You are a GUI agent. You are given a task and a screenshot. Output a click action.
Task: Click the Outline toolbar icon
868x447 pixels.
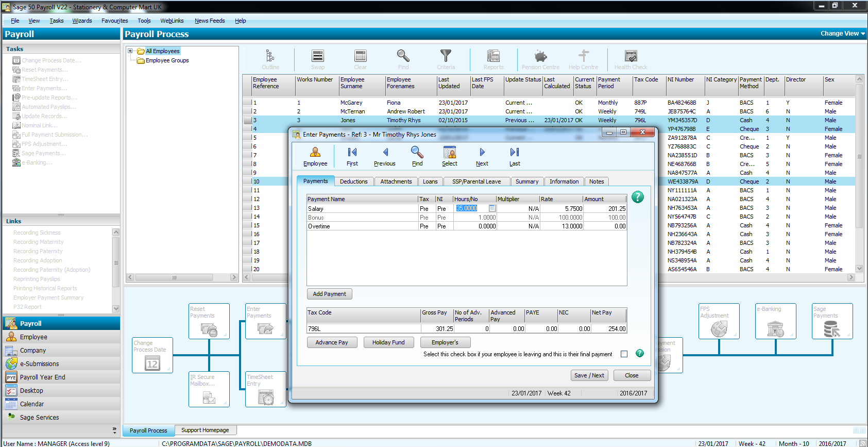270,59
